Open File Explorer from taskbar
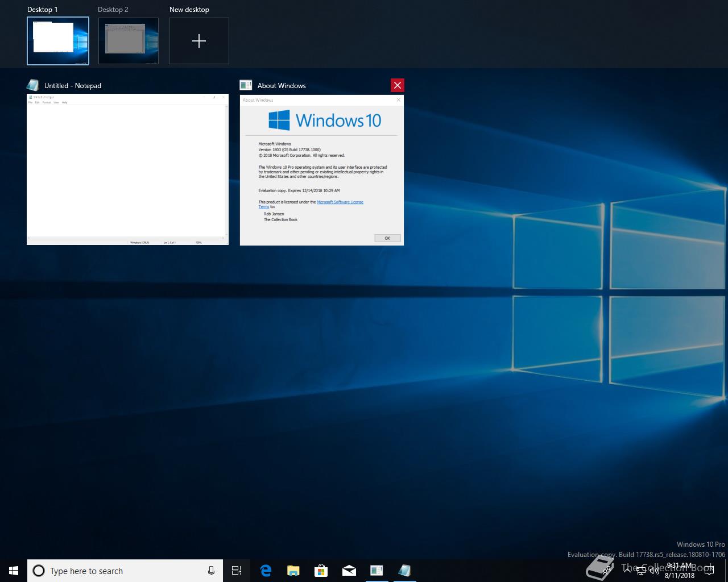The width and height of the screenshot is (728, 582). (293, 571)
